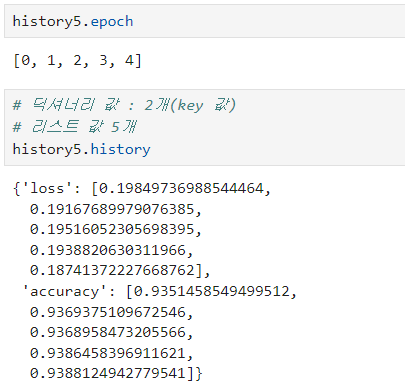This screenshot has width=405, height=386.
Task: Click the 'loss' dictionary key
Action: click(x=47, y=189)
